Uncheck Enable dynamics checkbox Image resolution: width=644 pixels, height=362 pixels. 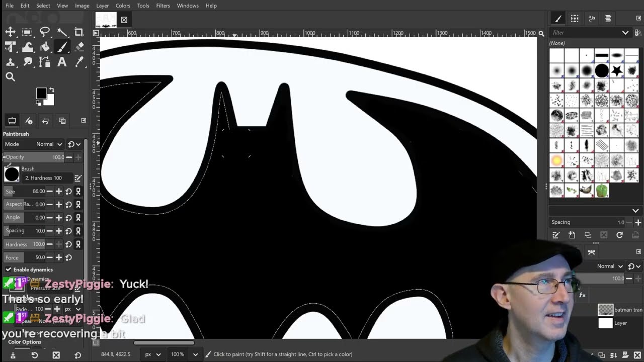pos(9,269)
